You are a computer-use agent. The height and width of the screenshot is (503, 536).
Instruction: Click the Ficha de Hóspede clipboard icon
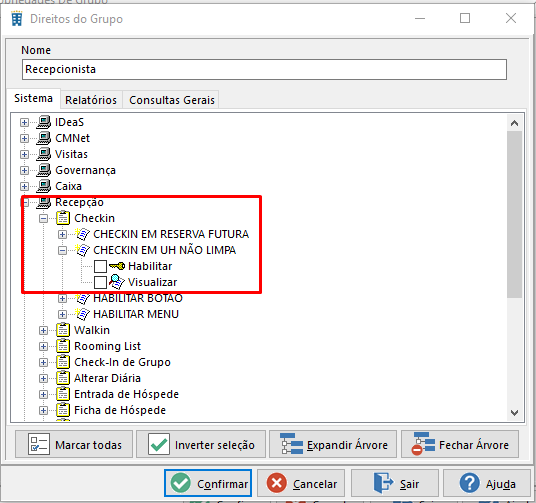pyautogui.click(x=63, y=410)
